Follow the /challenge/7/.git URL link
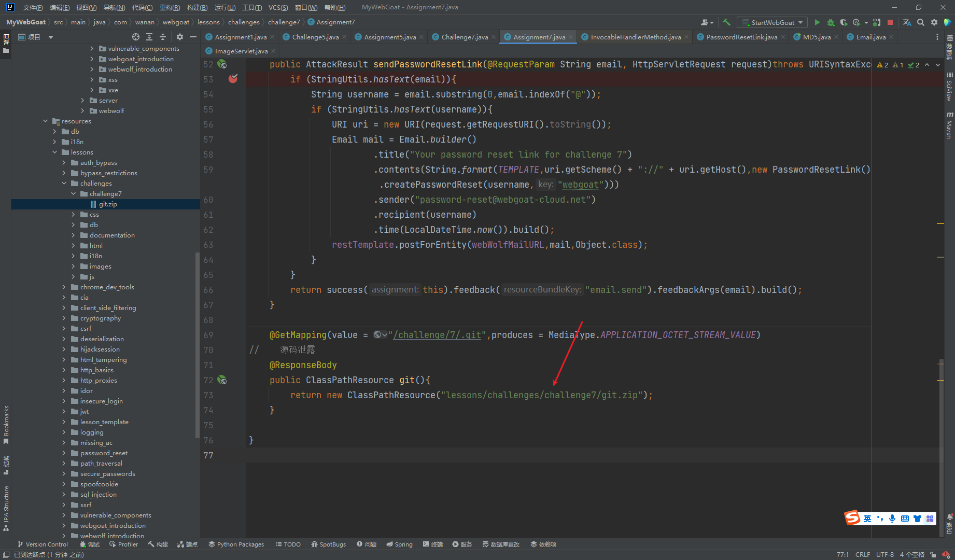This screenshot has height=560, width=955. 437,335
